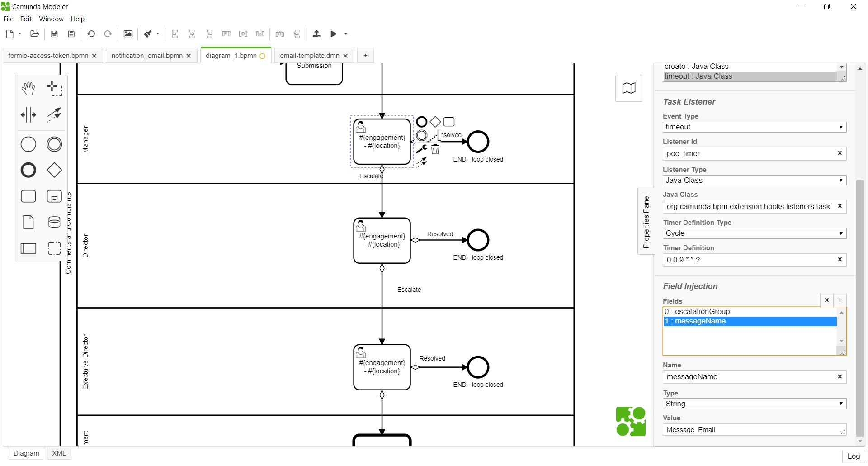Open the field Type String dropdown
Image resolution: width=868 pixels, height=466 pixels.
coord(755,404)
